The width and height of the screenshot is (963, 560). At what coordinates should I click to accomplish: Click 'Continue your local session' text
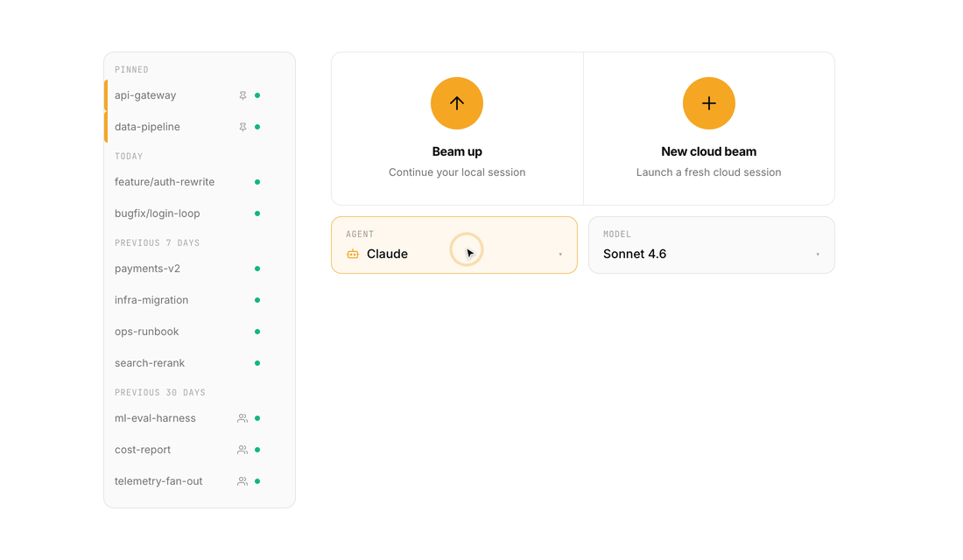click(457, 172)
